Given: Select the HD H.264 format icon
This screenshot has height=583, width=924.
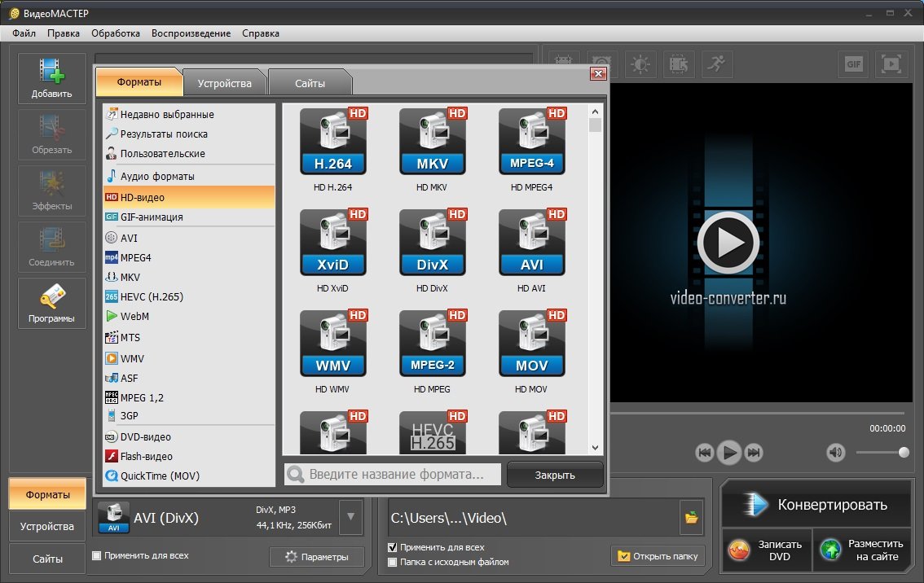Looking at the screenshot, I should [332, 142].
